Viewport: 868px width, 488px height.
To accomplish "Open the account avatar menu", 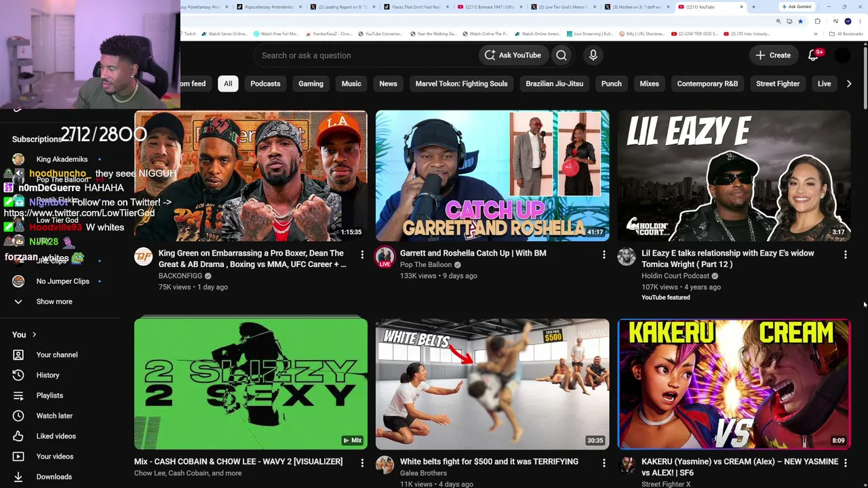I will click(x=842, y=56).
